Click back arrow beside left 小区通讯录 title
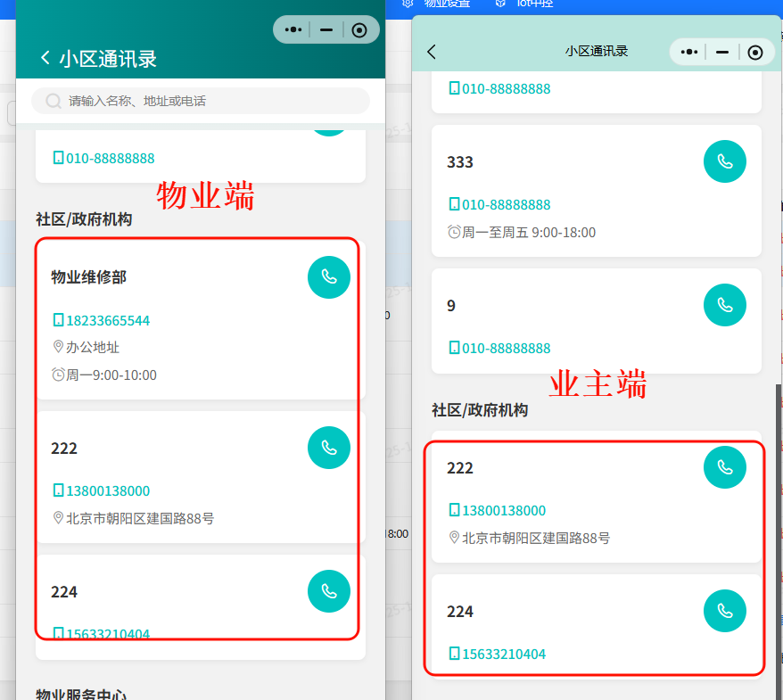Image resolution: width=783 pixels, height=700 pixels. click(45, 58)
